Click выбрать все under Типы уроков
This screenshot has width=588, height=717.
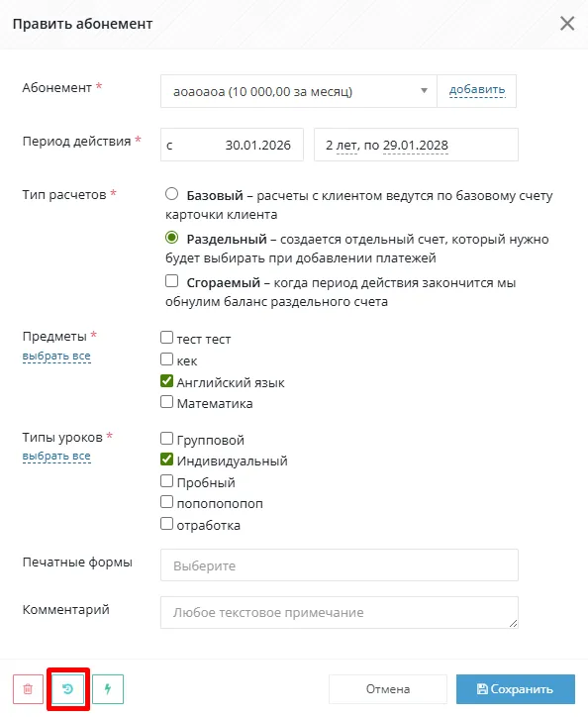point(56,456)
